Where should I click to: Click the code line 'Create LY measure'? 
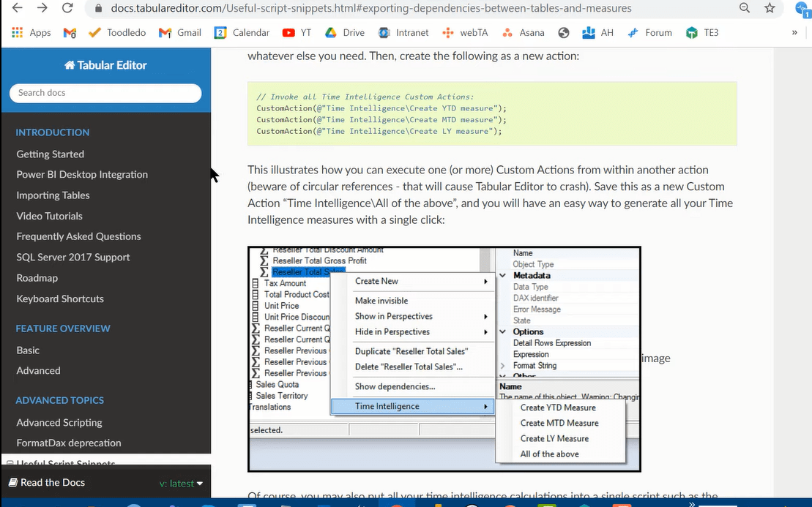point(379,131)
